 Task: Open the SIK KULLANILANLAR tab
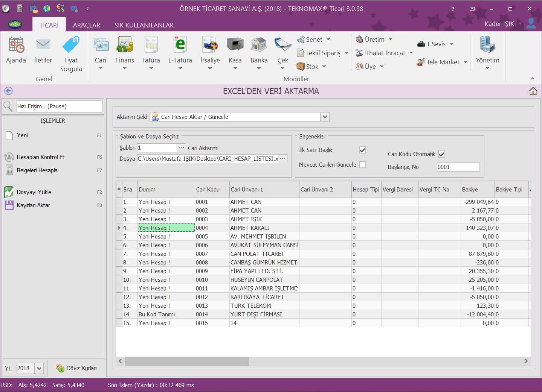coord(144,25)
